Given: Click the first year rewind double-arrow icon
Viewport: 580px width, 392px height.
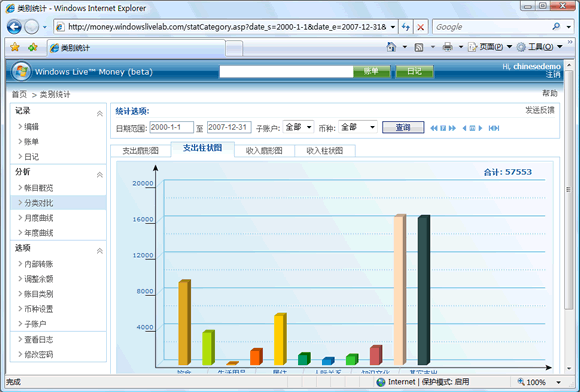Looking at the screenshot, I should point(434,128).
